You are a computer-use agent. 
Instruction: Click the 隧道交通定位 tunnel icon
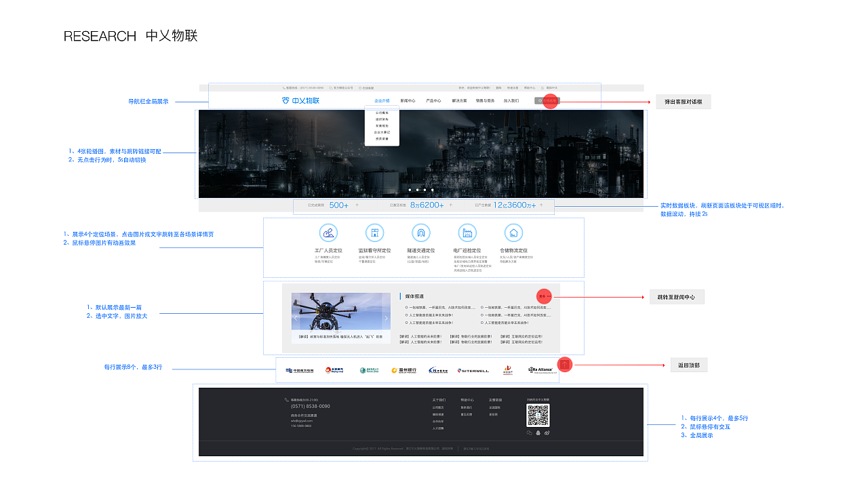421,233
